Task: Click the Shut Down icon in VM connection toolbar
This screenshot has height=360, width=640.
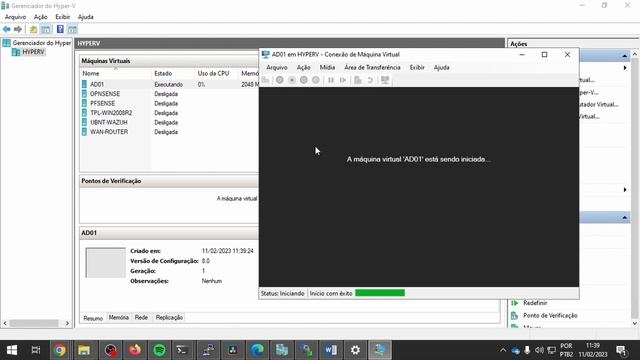Action: click(304, 80)
